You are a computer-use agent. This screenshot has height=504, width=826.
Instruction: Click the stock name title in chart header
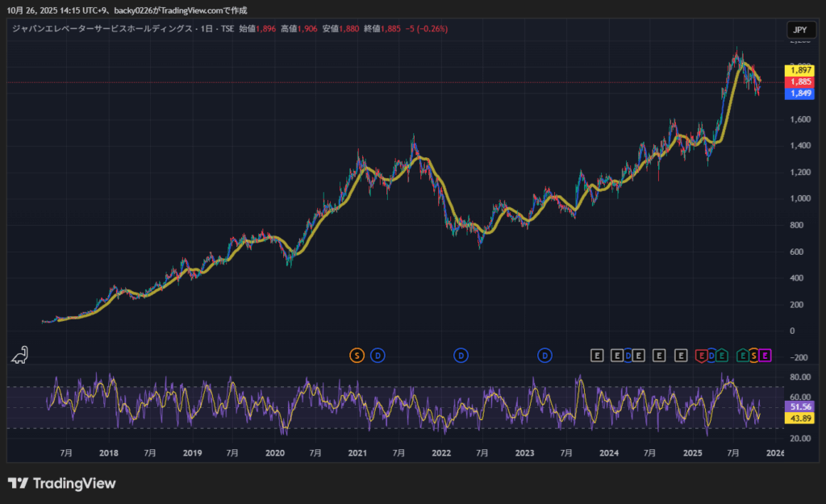99,28
